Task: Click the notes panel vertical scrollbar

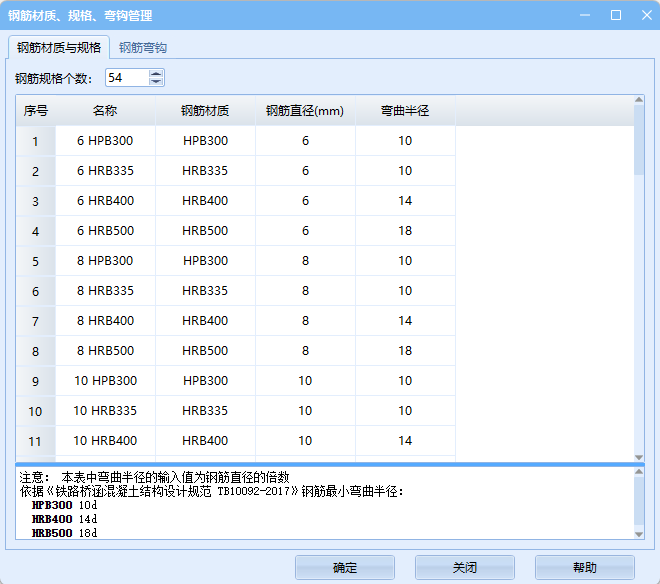Action: click(639, 502)
